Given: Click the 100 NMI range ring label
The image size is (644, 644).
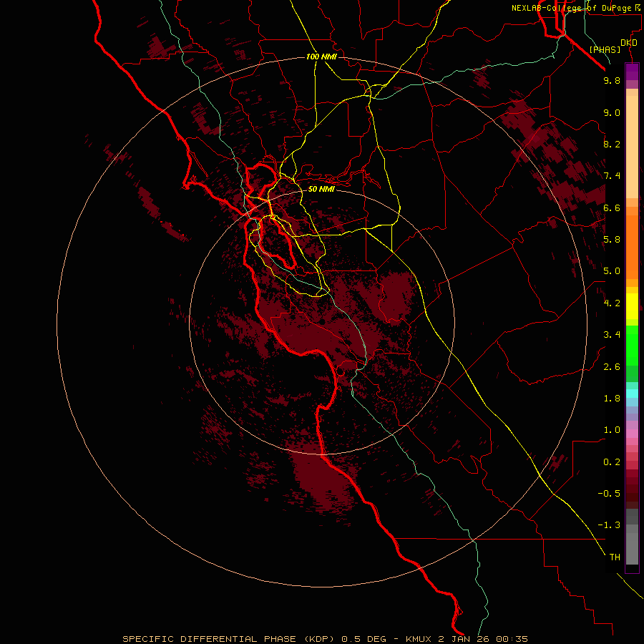Looking at the screenshot, I should [x=321, y=57].
